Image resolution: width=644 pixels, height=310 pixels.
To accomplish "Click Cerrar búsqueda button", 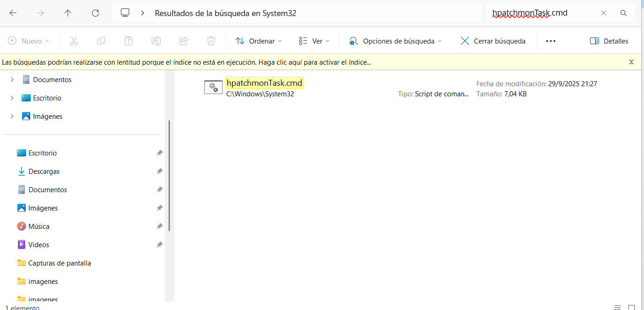I will pyautogui.click(x=493, y=41).
